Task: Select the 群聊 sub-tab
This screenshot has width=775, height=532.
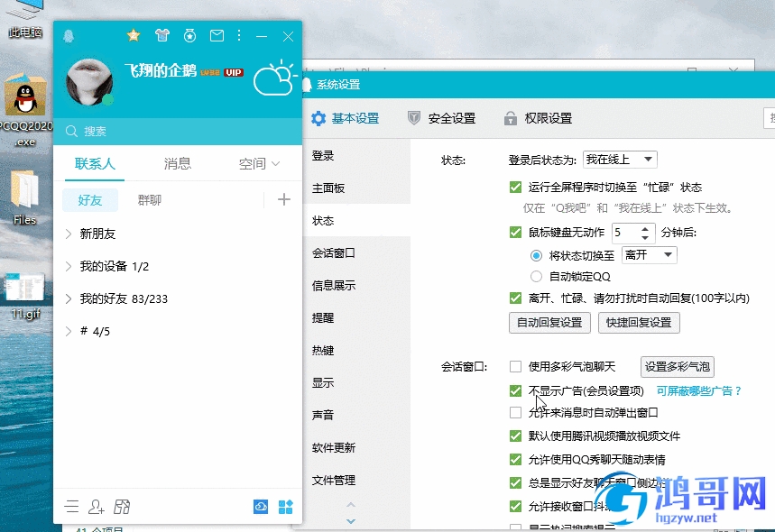Action: (x=149, y=200)
